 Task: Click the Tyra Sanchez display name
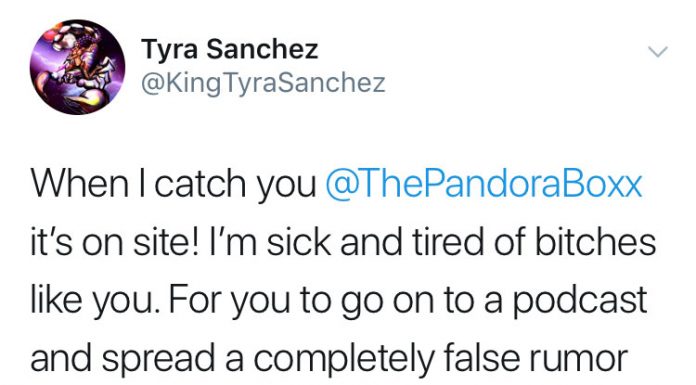pos(229,50)
